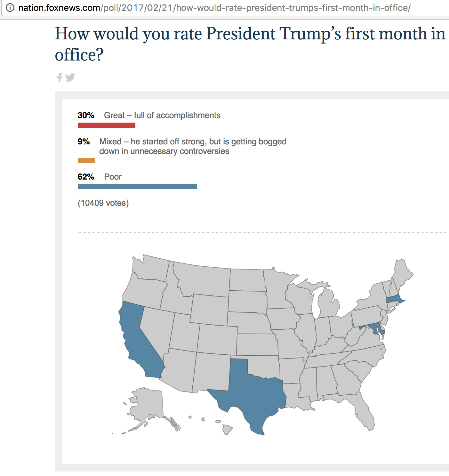Share poll via Facebook icon
The width and height of the screenshot is (449, 476).
click(x=60, y=77)
